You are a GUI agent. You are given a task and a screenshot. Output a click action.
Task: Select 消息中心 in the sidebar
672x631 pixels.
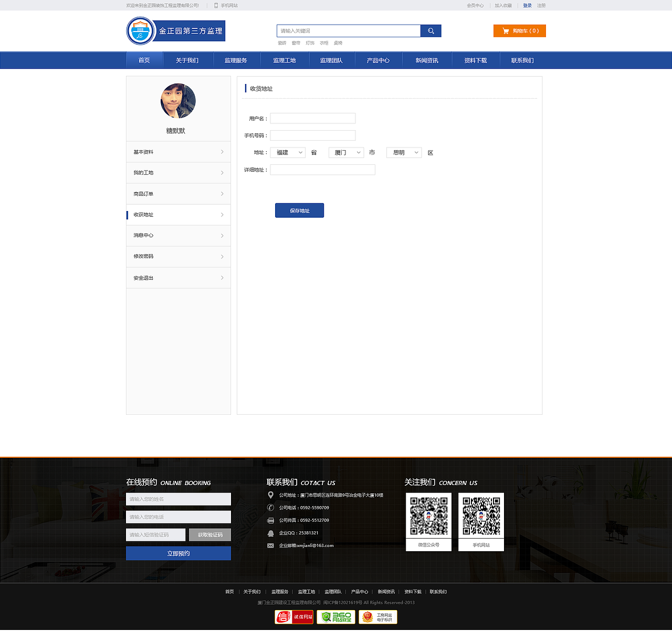point(178,236)
